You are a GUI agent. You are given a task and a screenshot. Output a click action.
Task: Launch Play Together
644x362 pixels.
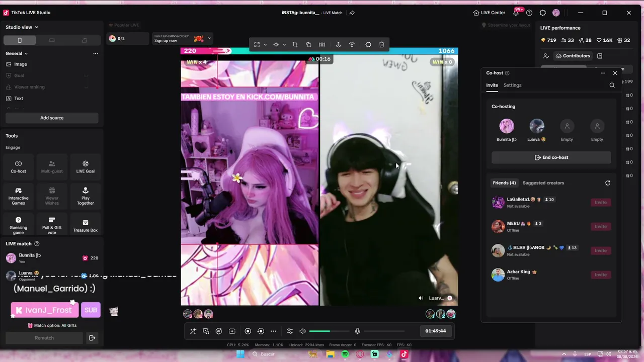point(85,196)
